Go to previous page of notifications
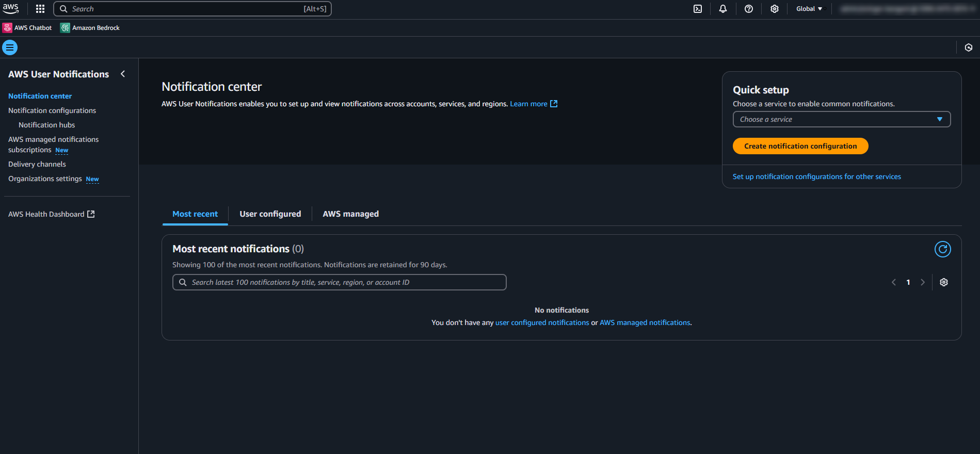The height and width of the screenshot is (454, 980). (894, 282)
